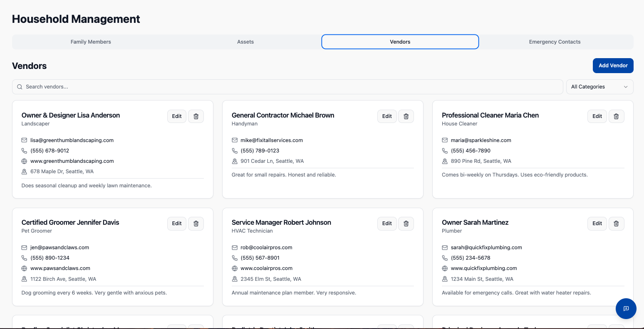Click the (555) 234-5678 phone number

tap(471, 258)
